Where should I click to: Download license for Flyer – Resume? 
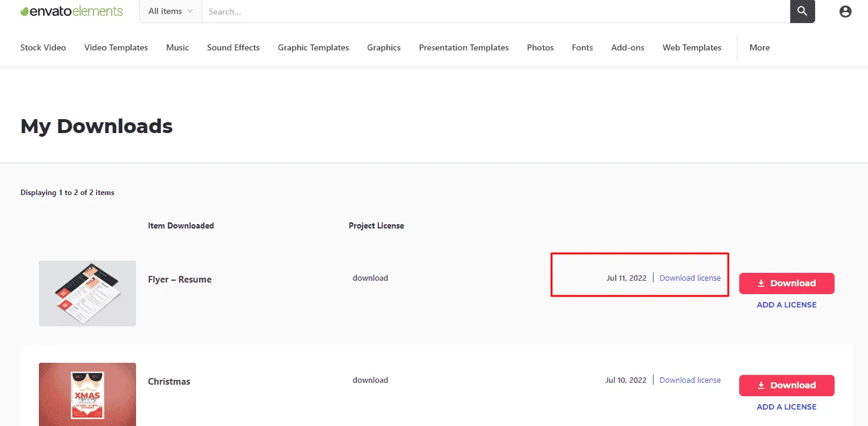coord(690,278)
